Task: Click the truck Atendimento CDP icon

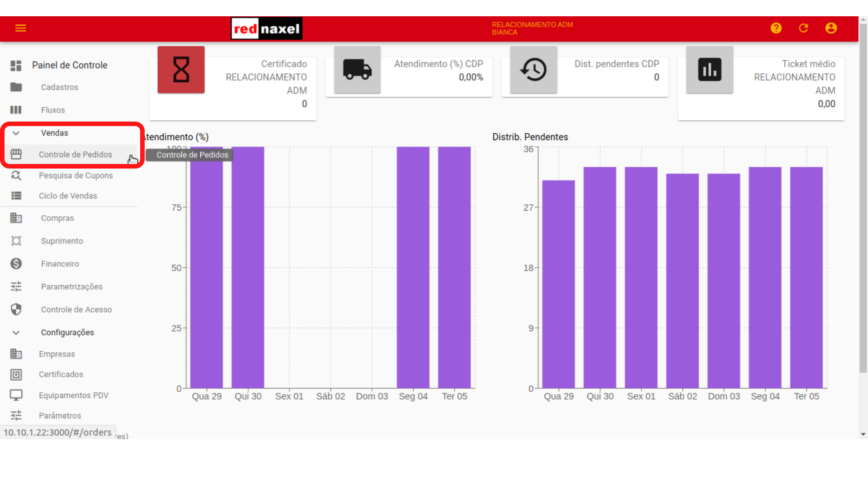Action: pyautogui.click(x=357, y=70)
